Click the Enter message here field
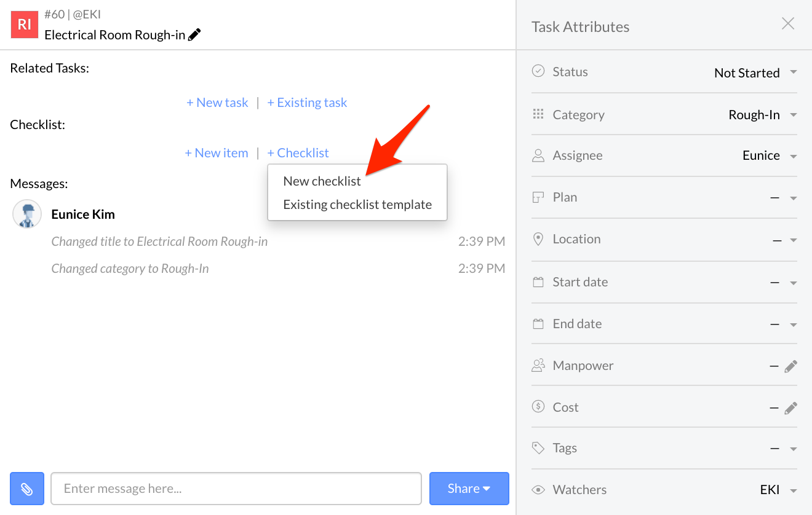The width and height of the screenshot is (812, 515). pyautogui.click(x=236, y=489)
